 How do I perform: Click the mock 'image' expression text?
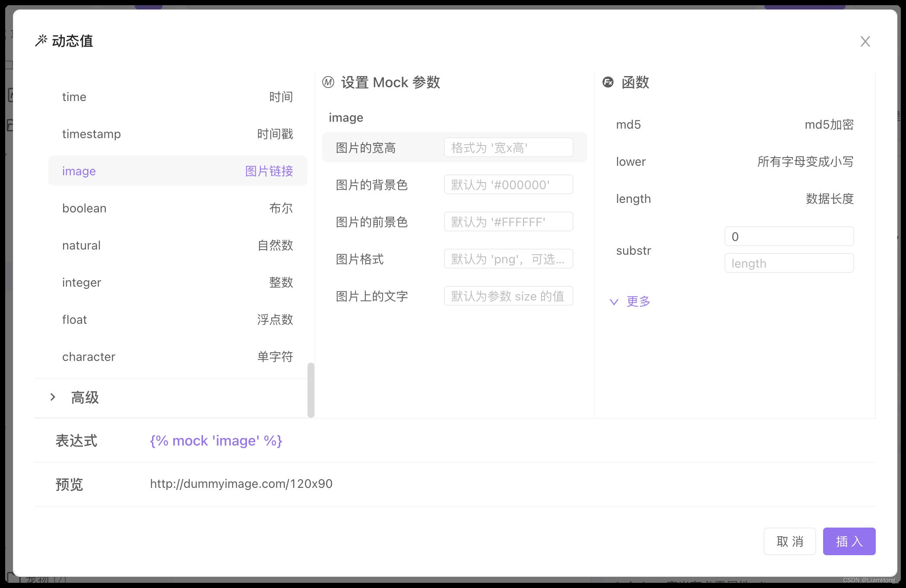click(x=216, y=441)
